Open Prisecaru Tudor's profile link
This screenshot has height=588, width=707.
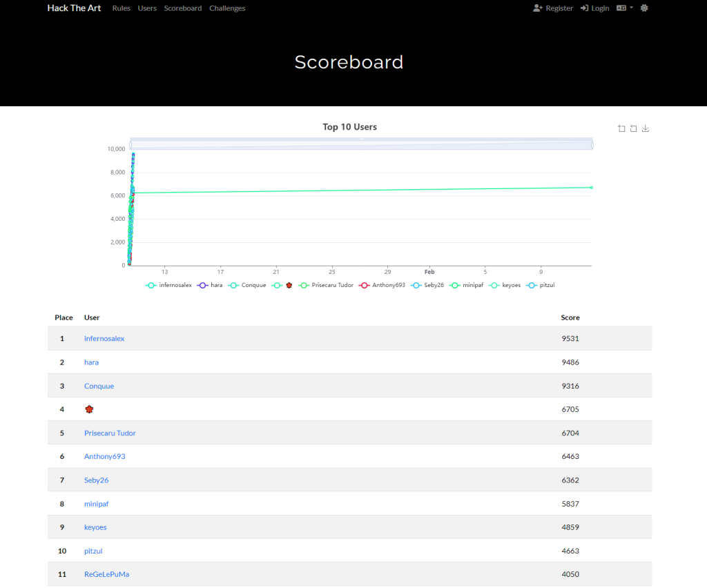pos(110,433)
